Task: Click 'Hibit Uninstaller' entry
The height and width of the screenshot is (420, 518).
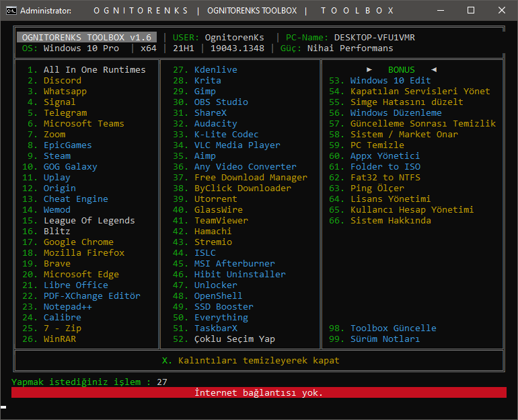Action: 240,275
